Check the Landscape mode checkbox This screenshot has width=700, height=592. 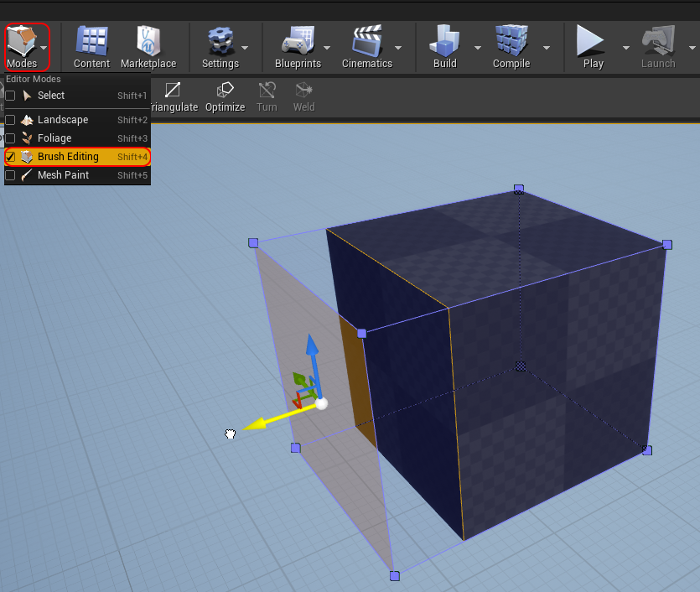10,120
